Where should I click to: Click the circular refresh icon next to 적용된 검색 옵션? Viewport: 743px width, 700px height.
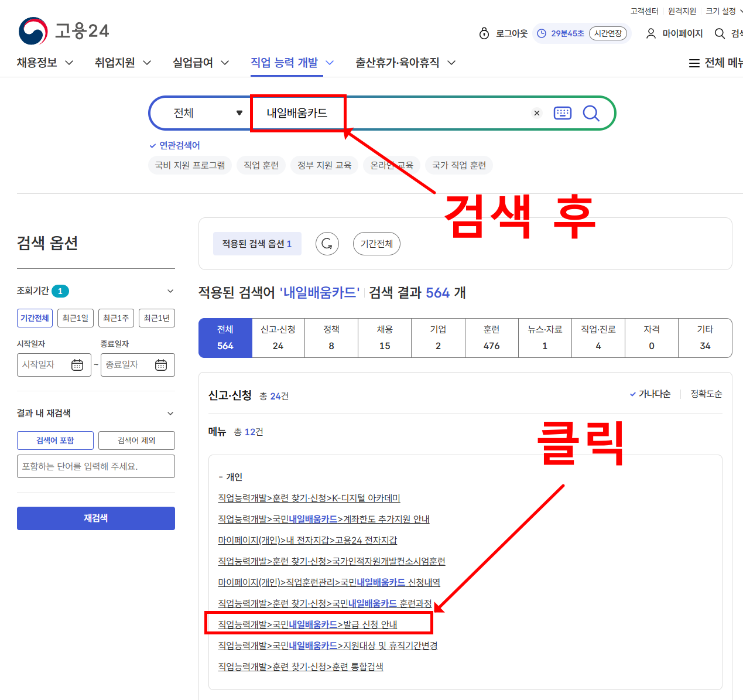[x=327, y=244]
